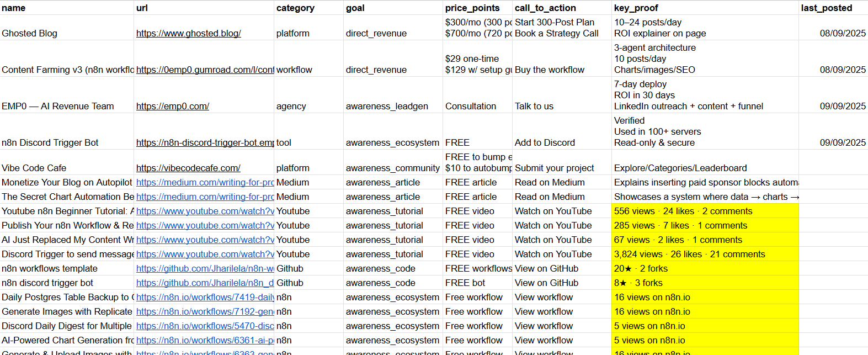Open the YouTube link for the Beginner Tutorial row
868x355 pixels.
tap(205, 211)
